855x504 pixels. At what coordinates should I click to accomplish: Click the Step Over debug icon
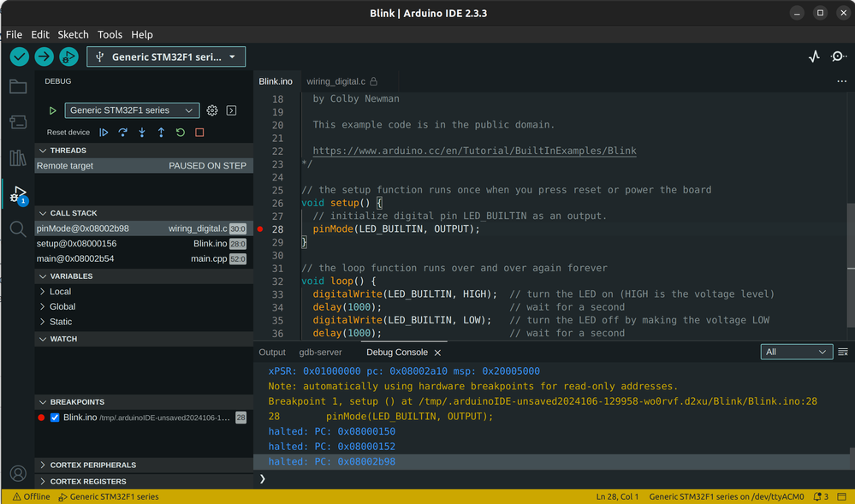(x=122, y=133)
